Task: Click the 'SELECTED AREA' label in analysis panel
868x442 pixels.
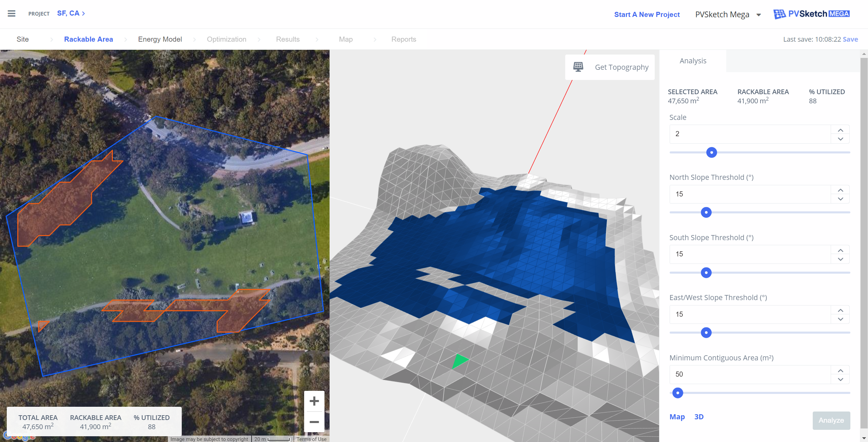Action: (692, 92)
